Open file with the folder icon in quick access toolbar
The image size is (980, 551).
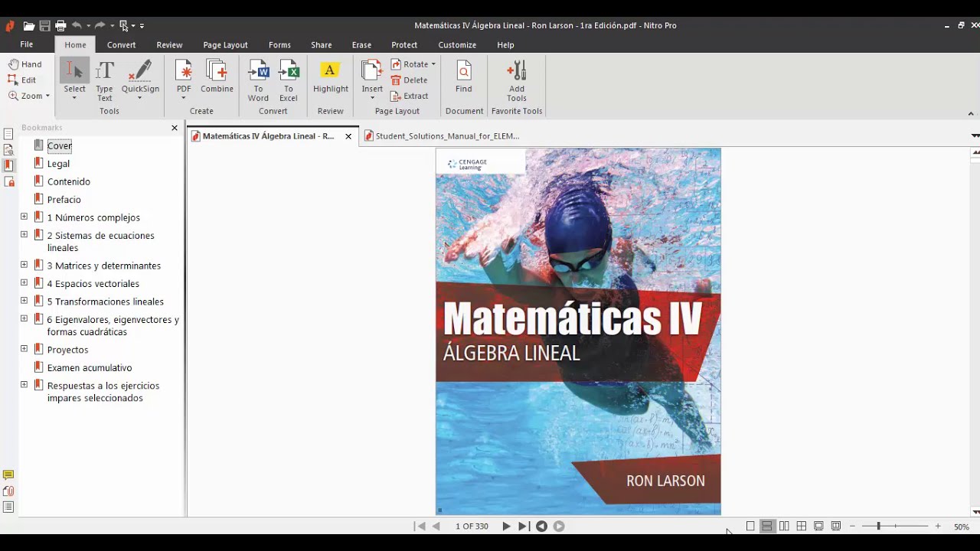click(x=28, y=26)
